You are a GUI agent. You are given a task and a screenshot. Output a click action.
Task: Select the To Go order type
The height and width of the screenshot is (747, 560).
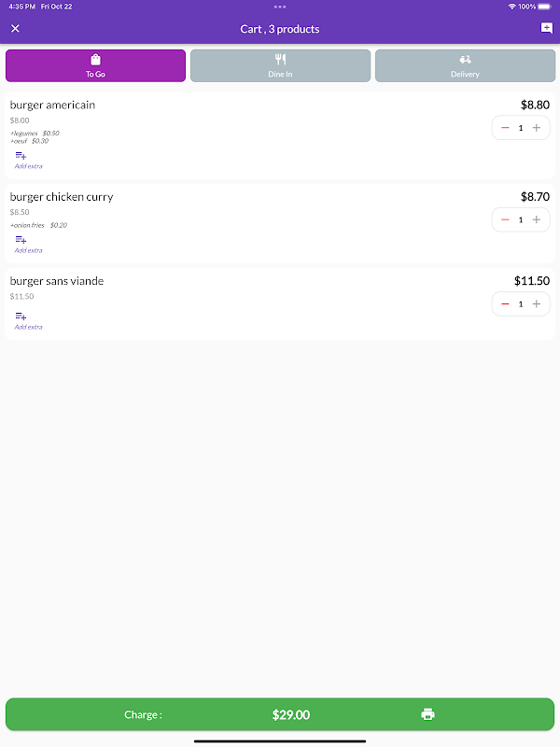tap(95, 65)
